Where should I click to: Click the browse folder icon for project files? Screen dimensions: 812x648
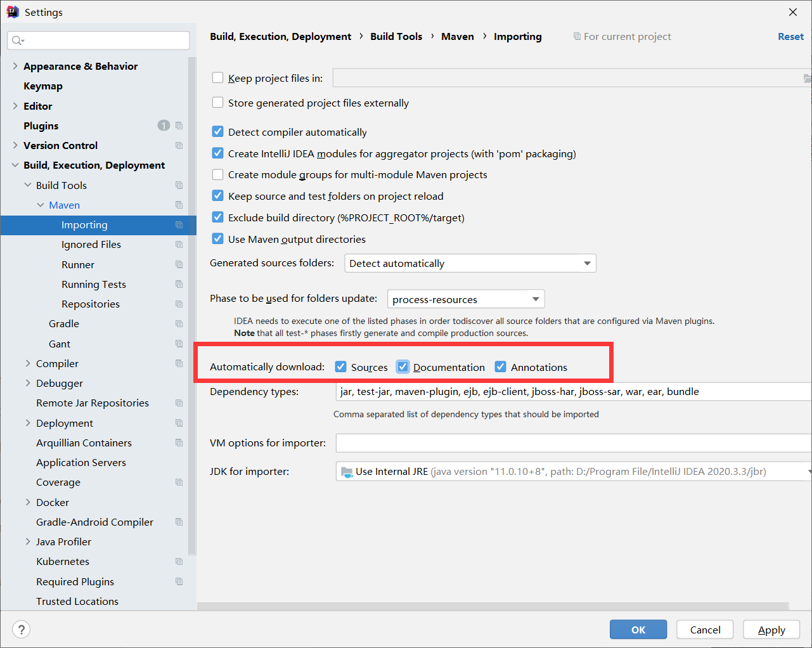click(x=808, y=78)
